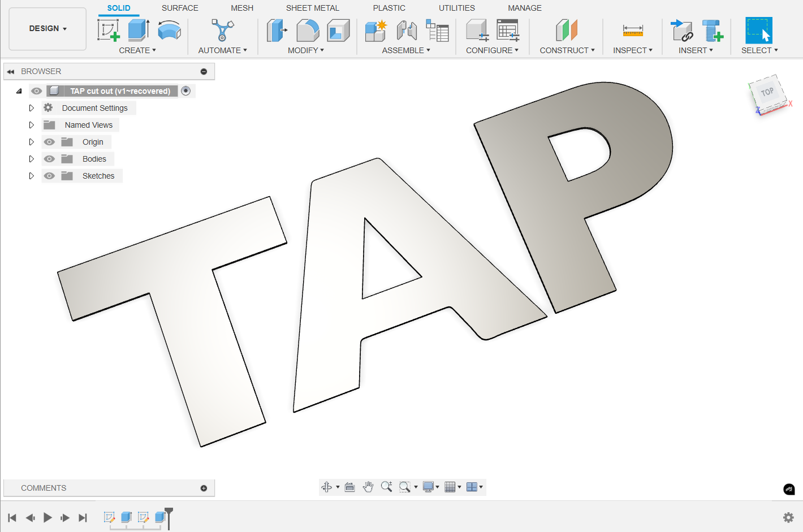Switch to the SHEET METAL tab
Viewport: 803px width, 532px height.
pos(312,8)
